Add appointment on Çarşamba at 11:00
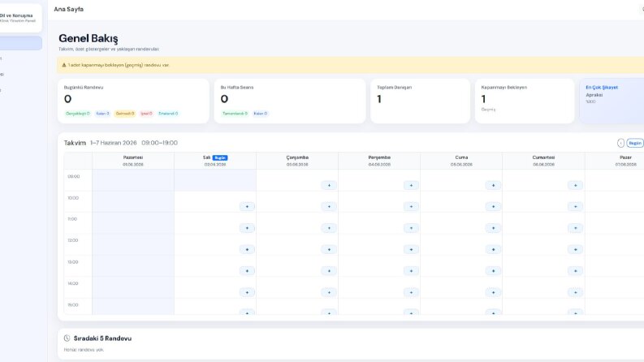The height and width of the screenshot is (362, 644). [329, 228]
